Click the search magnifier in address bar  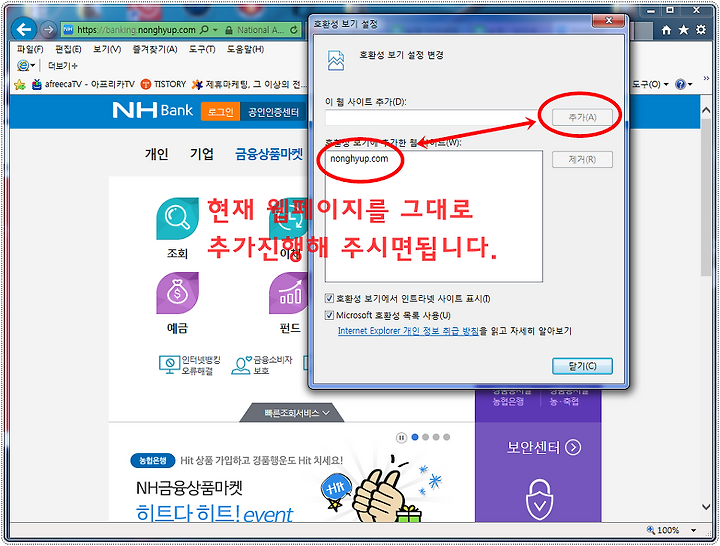coord(204,30)
